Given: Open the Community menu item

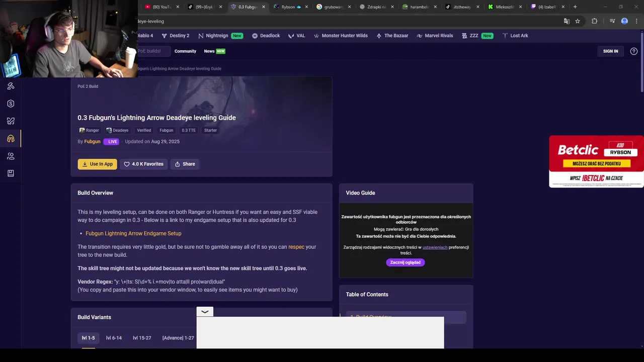Looking at the screenshot, I should (185, 51).
